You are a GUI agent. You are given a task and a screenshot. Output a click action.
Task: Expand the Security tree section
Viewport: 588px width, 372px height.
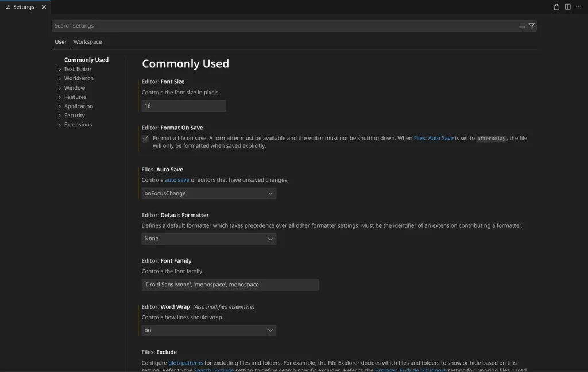pyautogui.click(x=59, y=116)
